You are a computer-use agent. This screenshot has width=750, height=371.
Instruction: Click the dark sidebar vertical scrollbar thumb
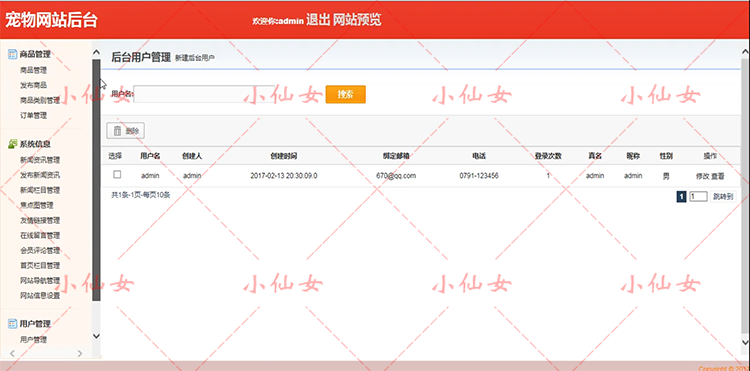tap(96, 180)
